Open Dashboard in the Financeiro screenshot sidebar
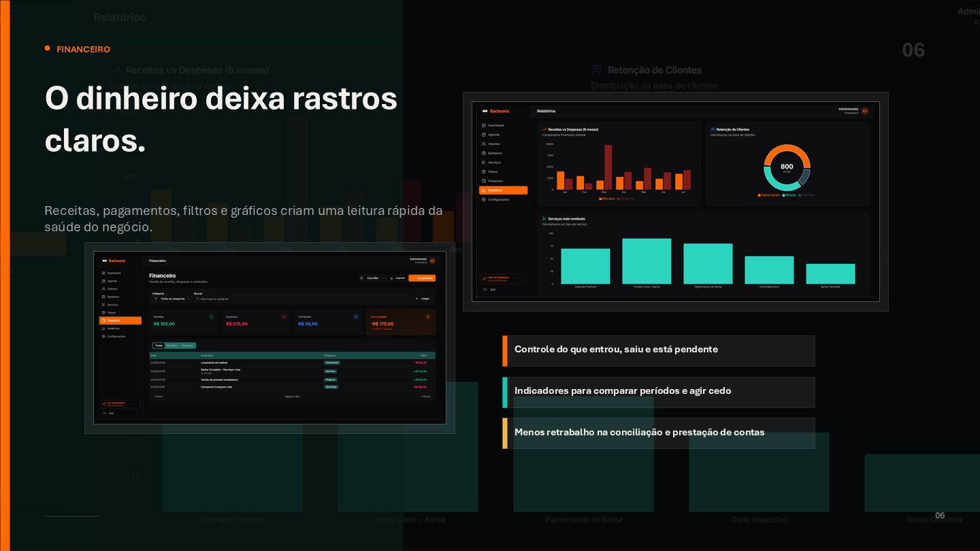980x551 pixels. 112,273
